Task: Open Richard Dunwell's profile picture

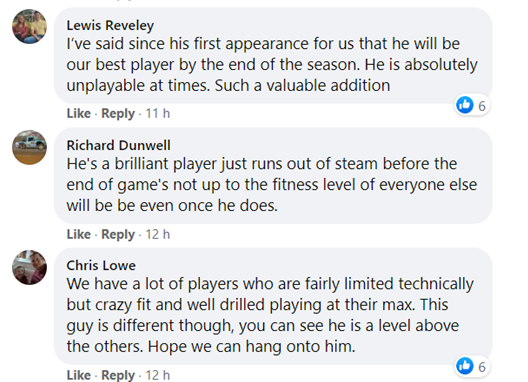Action: tap(30, 147)
